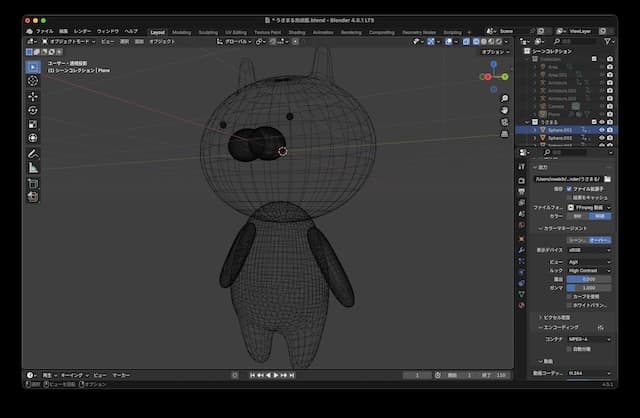
Task: Toggle the ファイル拡張子 checkbox
Action: coord(569,189)
